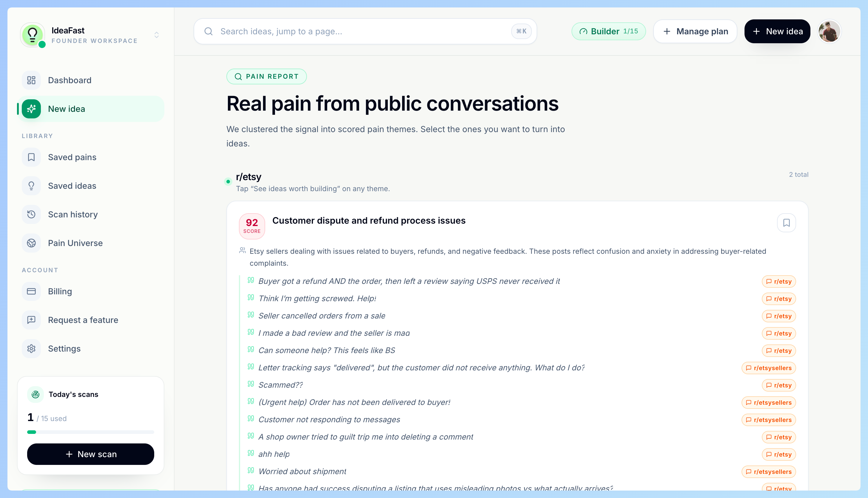Open Saved ideas lightbulb icon

pos(31,186)
